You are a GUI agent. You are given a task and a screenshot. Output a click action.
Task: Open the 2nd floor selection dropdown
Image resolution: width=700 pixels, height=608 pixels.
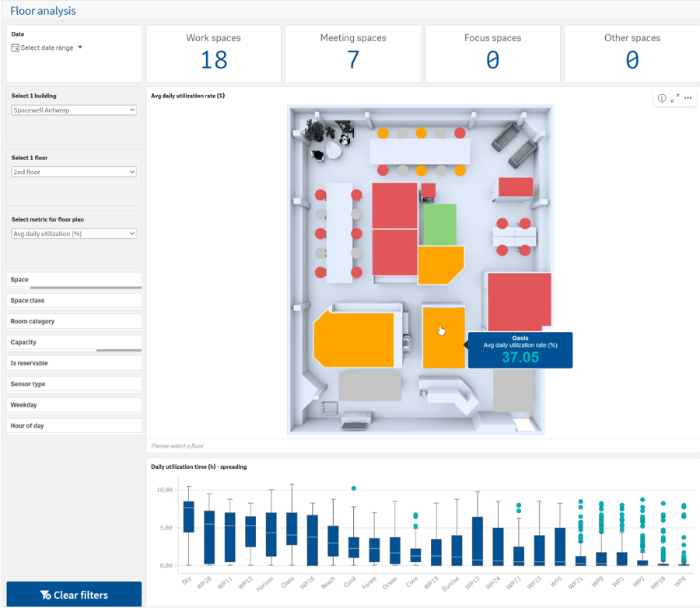(74, 172)
